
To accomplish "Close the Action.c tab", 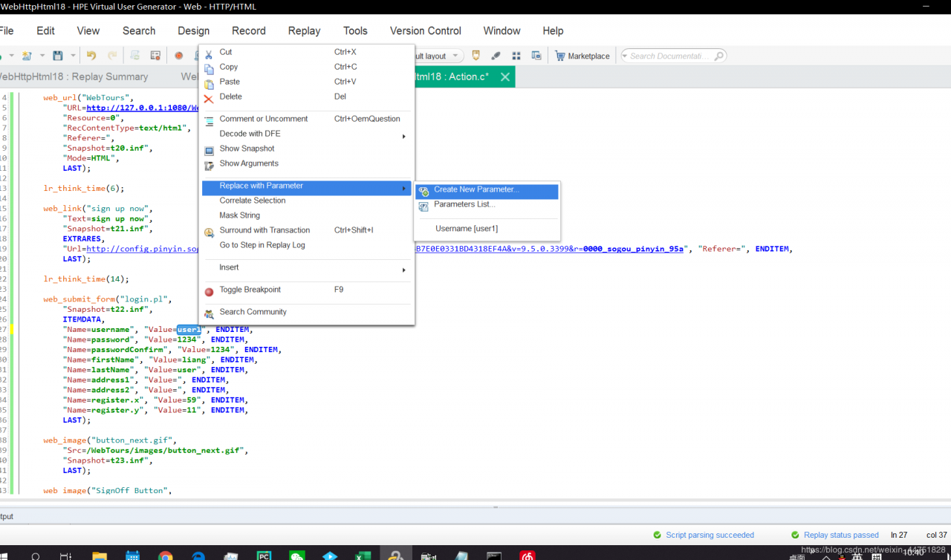I will click(x=505, y=76).
